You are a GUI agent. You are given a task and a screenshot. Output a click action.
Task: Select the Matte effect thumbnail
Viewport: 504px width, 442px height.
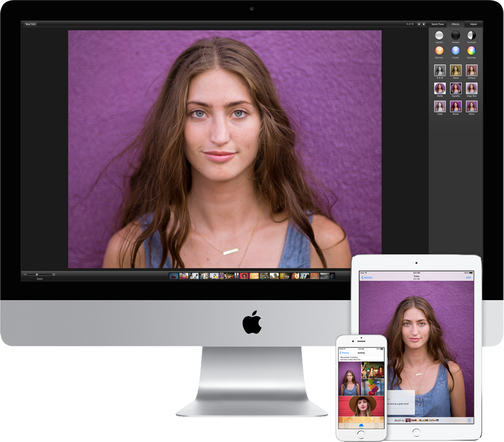(x=440, y=88)
